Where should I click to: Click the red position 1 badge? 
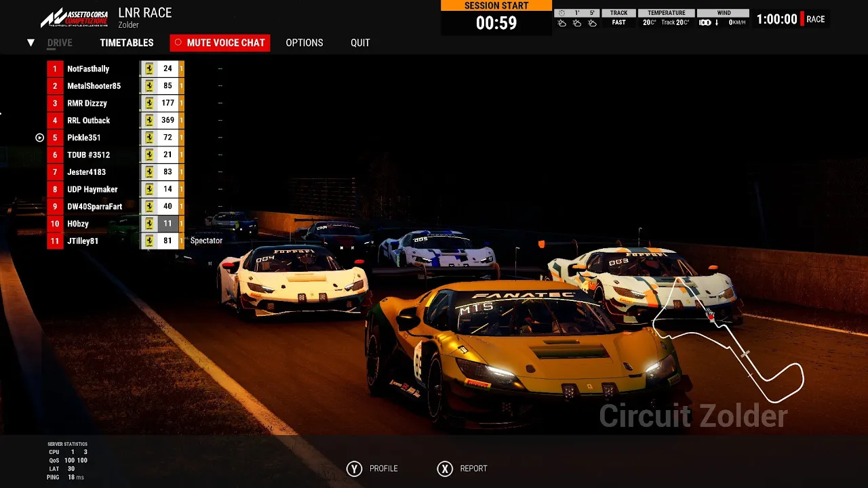(55, 69)
